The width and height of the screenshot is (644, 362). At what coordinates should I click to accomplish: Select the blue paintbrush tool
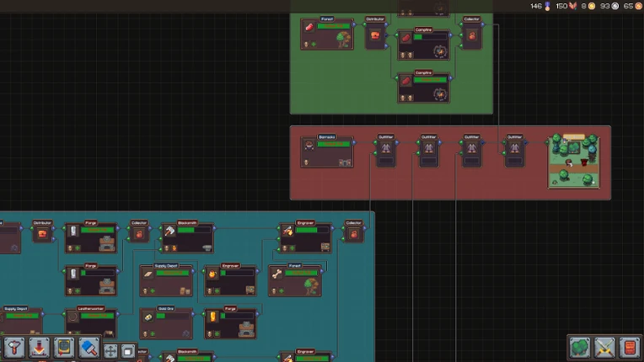(x=89, y=348)
